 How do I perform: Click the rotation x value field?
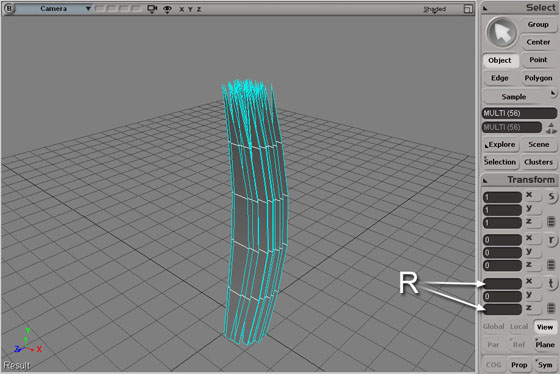(502, 240)
